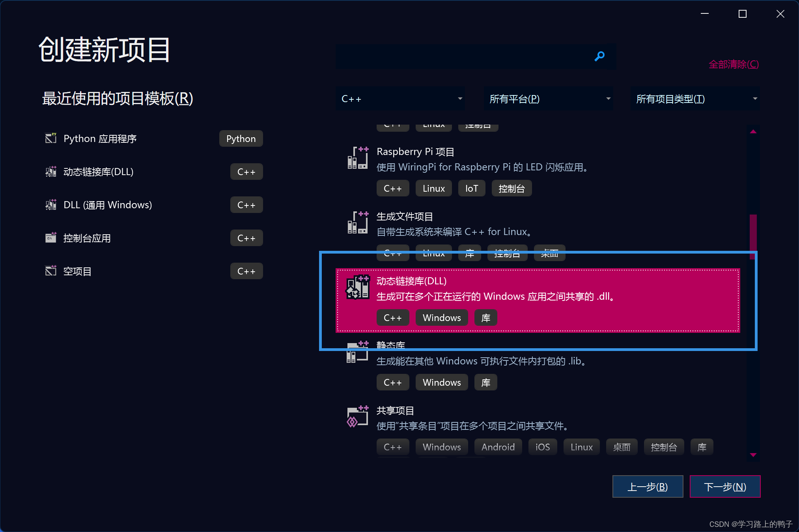Open the C++ language dropdown
This screenshot has width=799, height=532.
(x=400, y=99)
